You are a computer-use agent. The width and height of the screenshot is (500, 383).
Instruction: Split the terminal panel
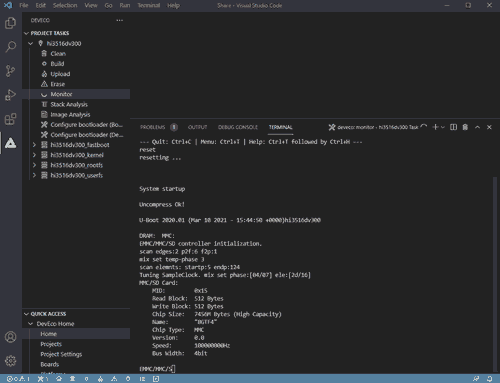pos(453,127)
